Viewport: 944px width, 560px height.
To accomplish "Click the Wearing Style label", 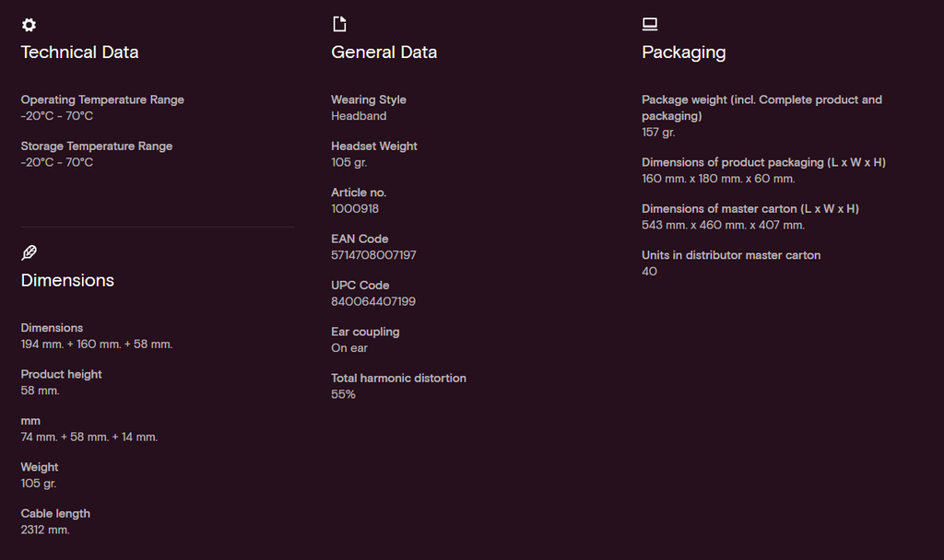I will [369, 99].
